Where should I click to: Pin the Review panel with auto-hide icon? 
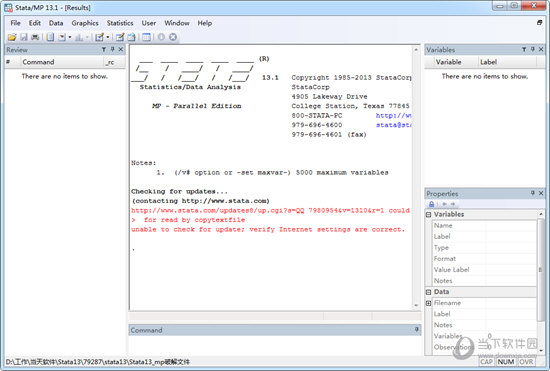[x=112, y=49]
